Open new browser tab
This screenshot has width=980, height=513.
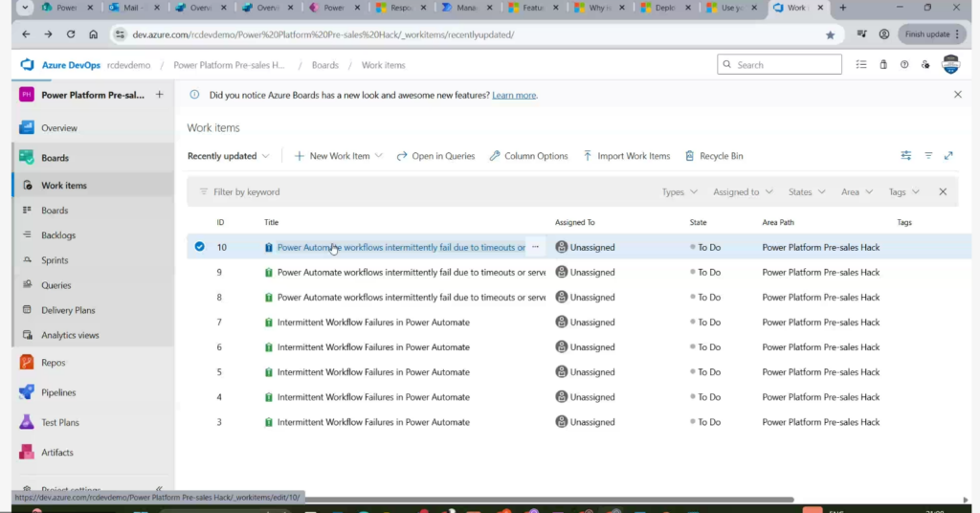click(842, 8)
